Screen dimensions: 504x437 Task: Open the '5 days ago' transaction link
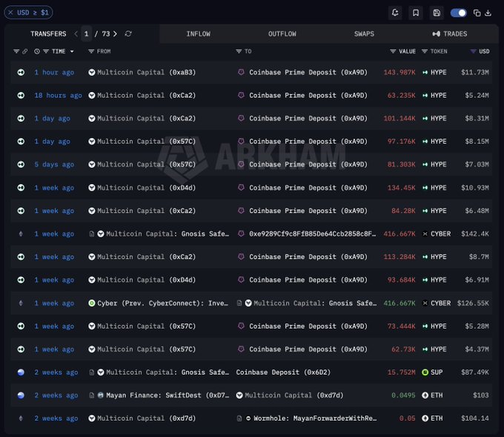(54, 165)
